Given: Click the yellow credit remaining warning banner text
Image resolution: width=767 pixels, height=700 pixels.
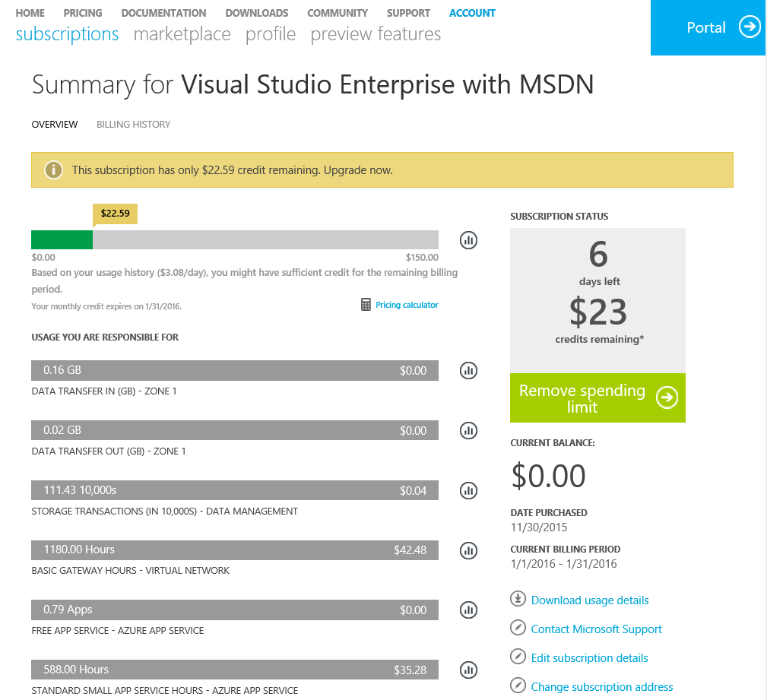Looking at the screenshot, I should click(x=233, y=170).
